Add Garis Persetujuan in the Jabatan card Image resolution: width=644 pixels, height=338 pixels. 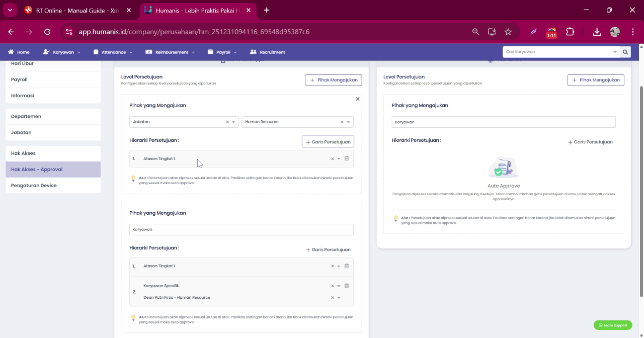coord(328,142)
